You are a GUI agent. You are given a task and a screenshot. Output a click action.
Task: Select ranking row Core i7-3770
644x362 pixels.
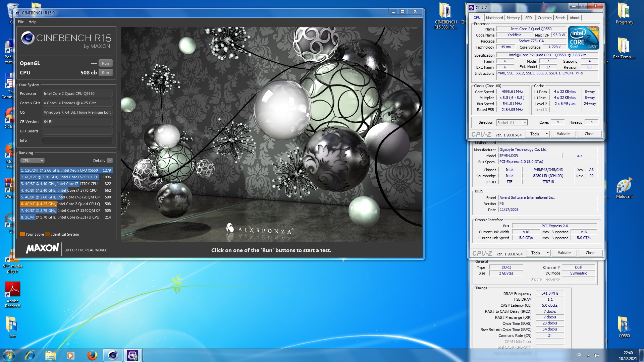[66, 190]
